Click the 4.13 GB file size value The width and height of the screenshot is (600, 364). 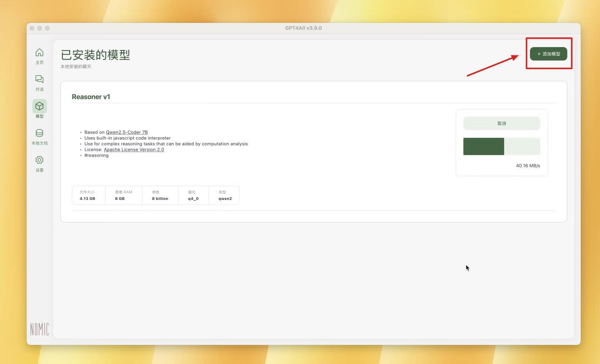tap(87, 199)
